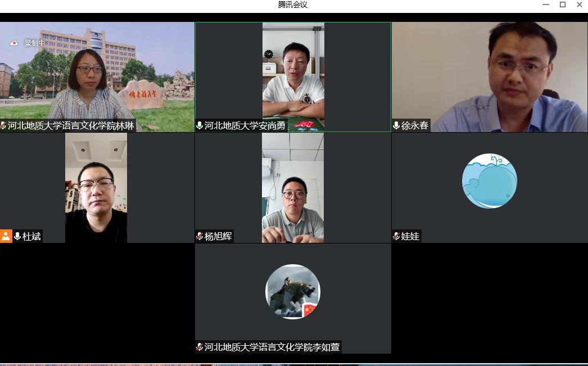Click the orange host icon beside 杜斌
This screenshot has width=588, height=366.
tap(6, 236)
